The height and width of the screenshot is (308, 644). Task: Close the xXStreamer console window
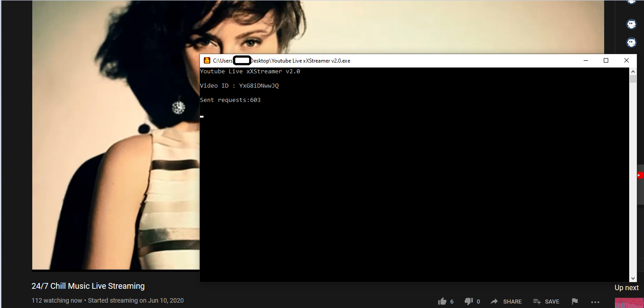[x=627, y=60]
